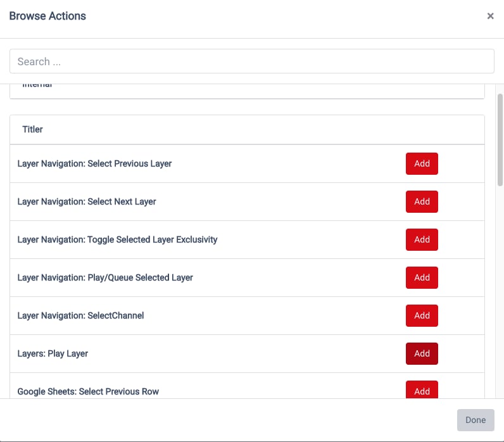Add the SelectChannel action
The height and width of the screenshot is (442, 504).
[x=422, y=315]
